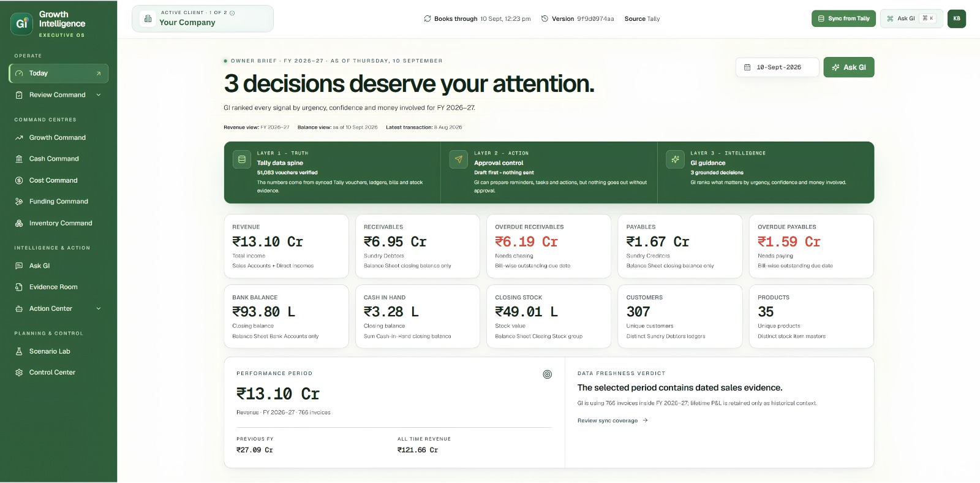Follow the Review sync coverage link

pos(612,421)
